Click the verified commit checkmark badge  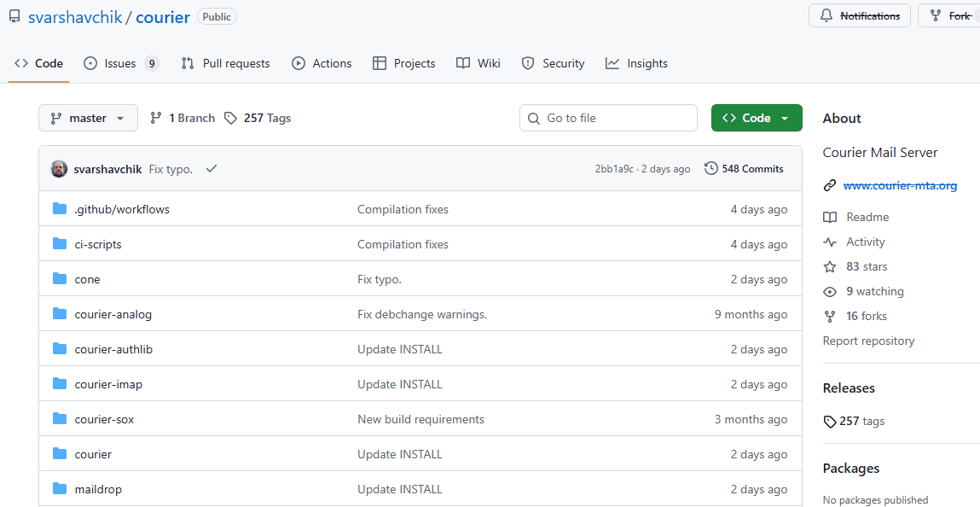[x=212, y=169]
